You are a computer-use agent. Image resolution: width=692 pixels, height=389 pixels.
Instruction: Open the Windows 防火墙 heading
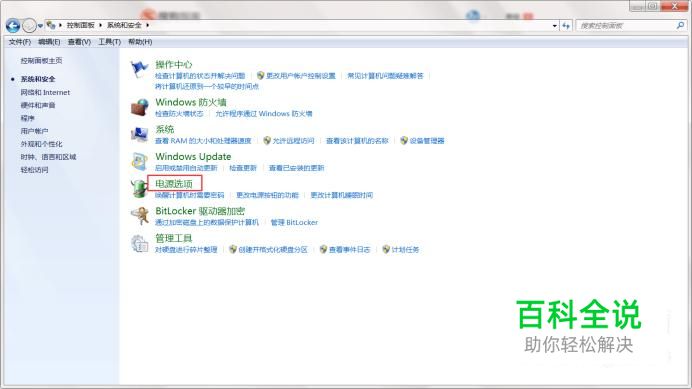pos(191,102)
